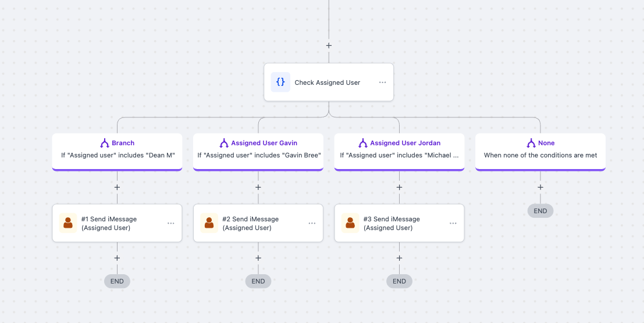The height and width of the screenshot is (323, 644).
Task: Add a step below Assigned User Jordan branch
Action: pyautogui.click(x=399, y=188)
